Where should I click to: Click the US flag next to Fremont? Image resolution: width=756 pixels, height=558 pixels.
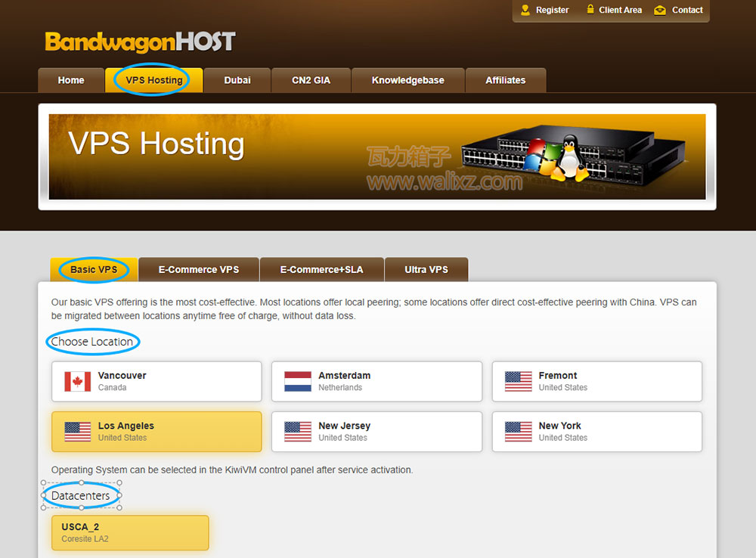coord(519,382)
